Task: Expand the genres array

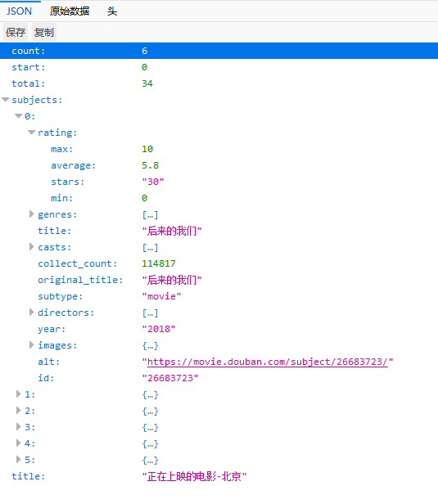Action: click(x=31, y=214)
